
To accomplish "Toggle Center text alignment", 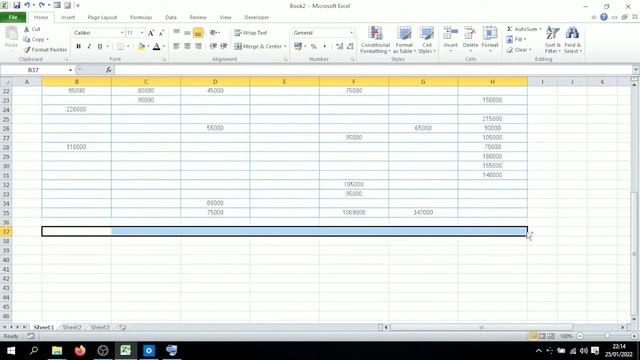I will (x=187, y=46).
